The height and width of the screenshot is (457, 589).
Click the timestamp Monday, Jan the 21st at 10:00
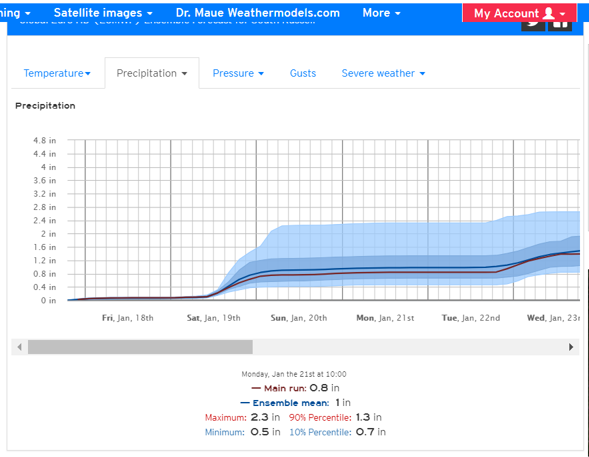294,374
